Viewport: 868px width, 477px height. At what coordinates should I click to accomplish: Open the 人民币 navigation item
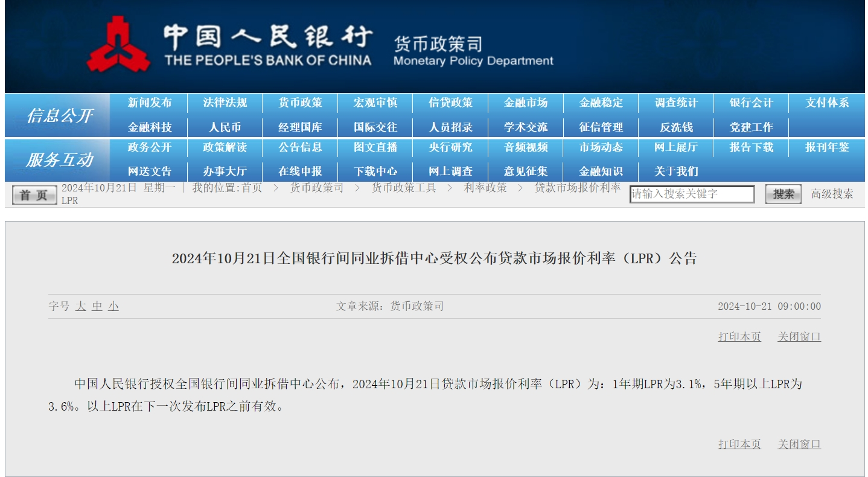pos(225,127)
